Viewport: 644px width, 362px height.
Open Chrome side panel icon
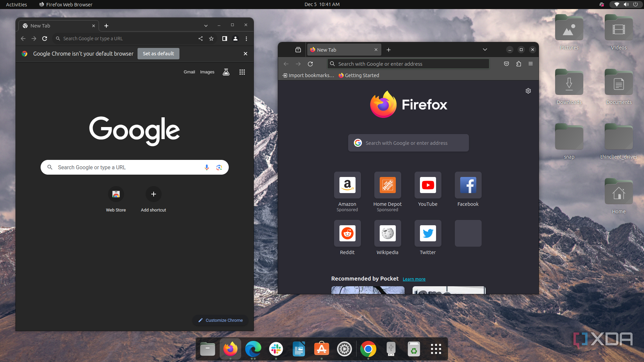click(x=225, y=39)
